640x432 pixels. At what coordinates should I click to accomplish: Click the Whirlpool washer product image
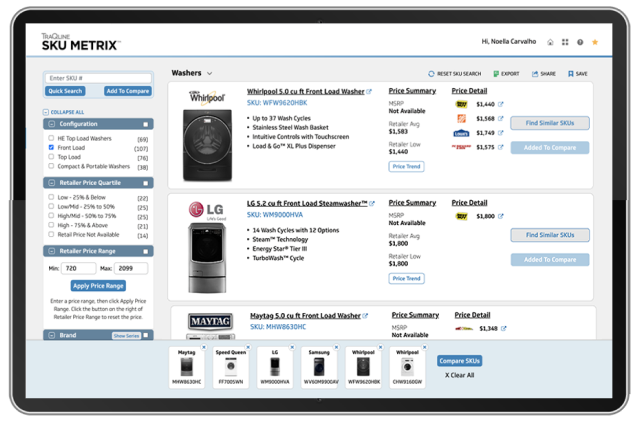click(x=207, y=145)
